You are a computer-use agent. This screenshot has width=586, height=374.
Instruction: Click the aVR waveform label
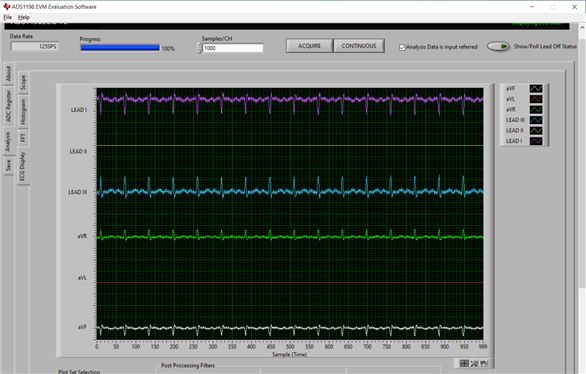tap(82, 236)
